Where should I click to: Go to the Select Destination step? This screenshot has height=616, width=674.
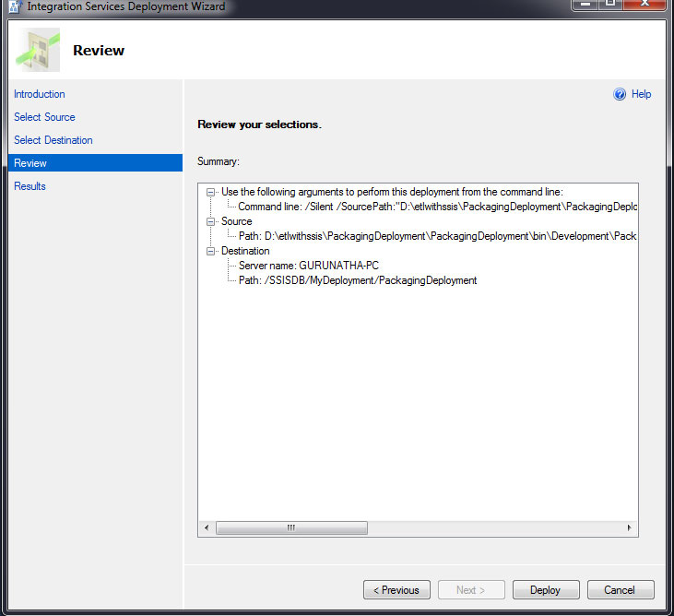[53, 140]
